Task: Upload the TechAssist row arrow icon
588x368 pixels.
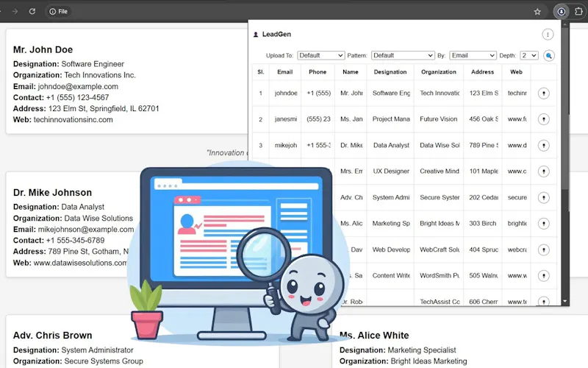Action: 543,301
